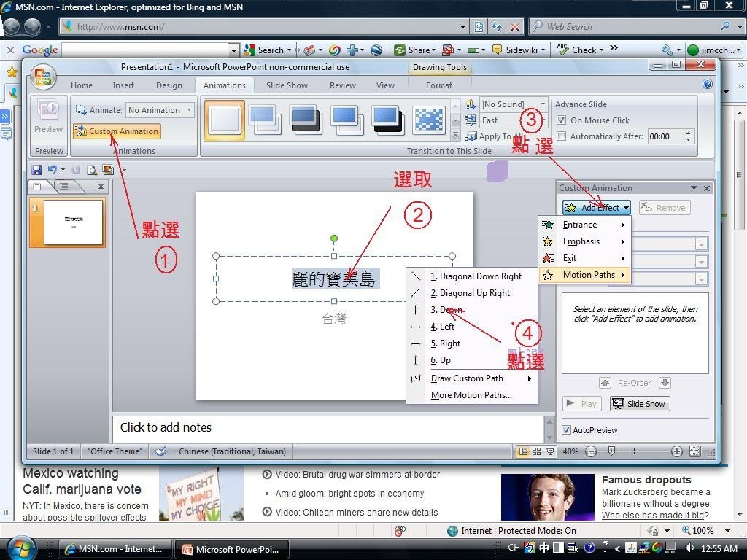Open the address bar history dropdown

[x=462, y=27]
